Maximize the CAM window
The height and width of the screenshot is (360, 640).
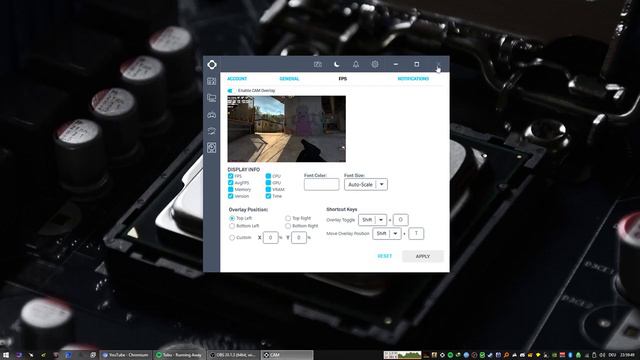click(x=417, y=64)
